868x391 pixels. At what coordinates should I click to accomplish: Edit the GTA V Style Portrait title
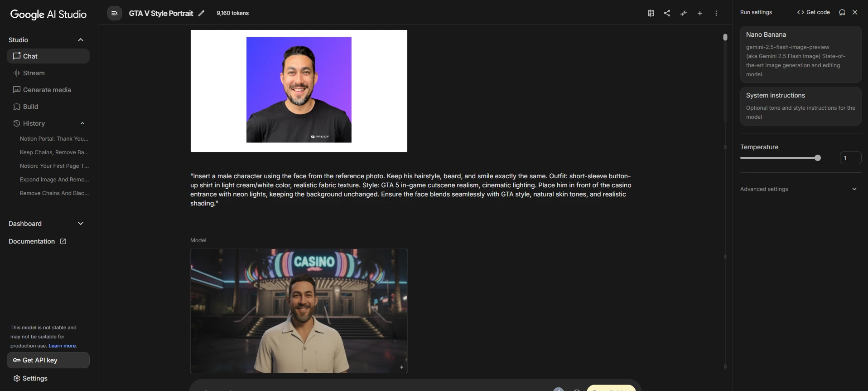pos(202,13)
